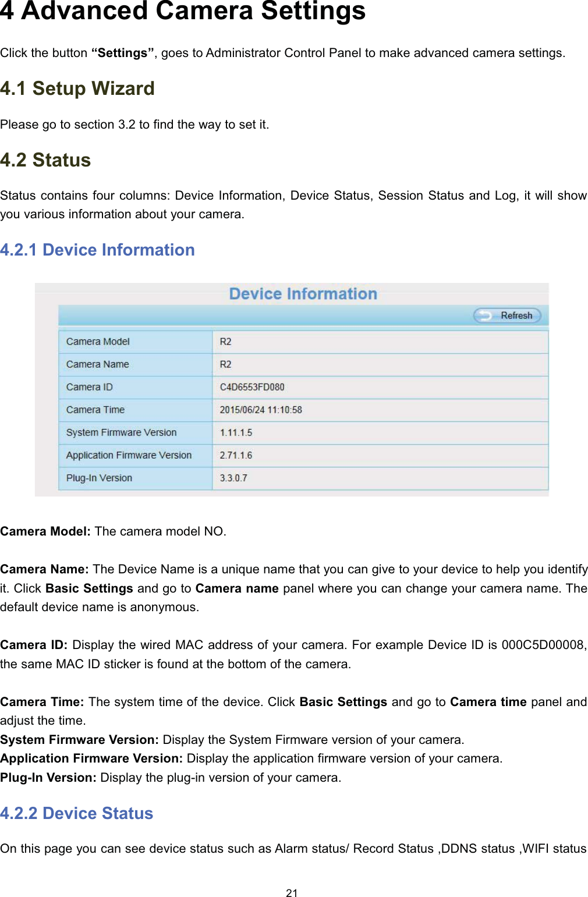Click the 4 Advanced Camera Settings title
The width and height of the screenshot is (588, 897).
[x=183, y=11]
